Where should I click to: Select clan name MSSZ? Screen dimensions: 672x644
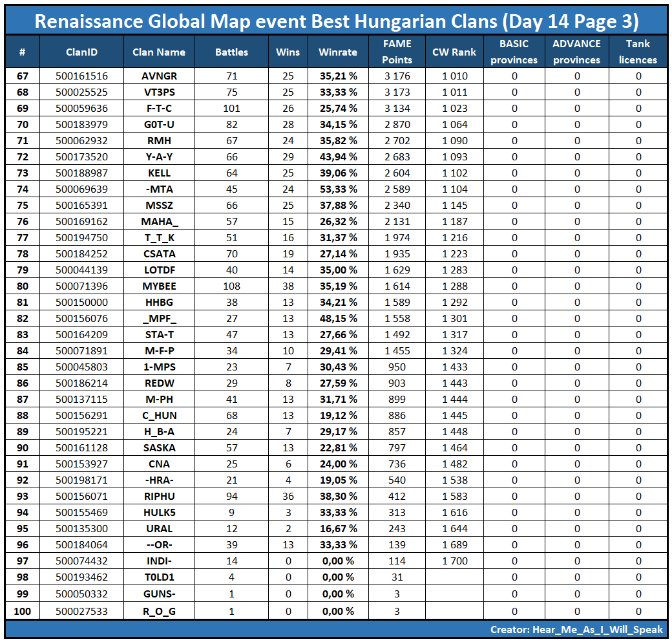point(159,206)
